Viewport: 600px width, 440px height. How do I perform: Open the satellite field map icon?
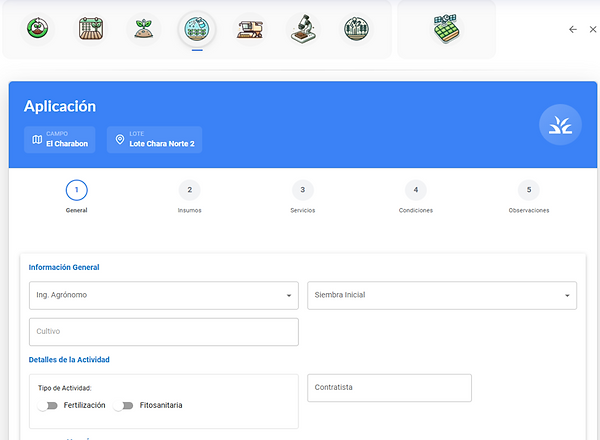point(446,29)
